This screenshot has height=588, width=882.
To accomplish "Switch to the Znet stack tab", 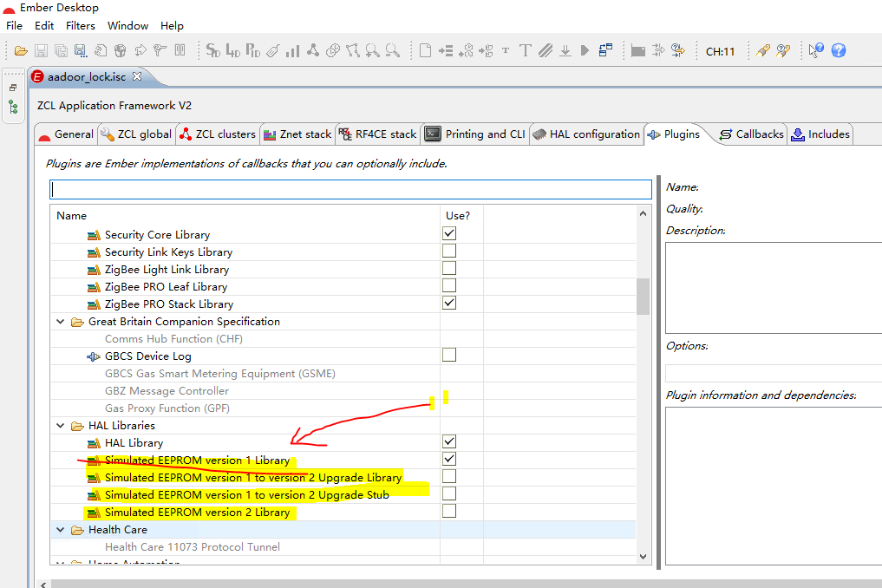I will pyautogui.click(x=298, y=134).
